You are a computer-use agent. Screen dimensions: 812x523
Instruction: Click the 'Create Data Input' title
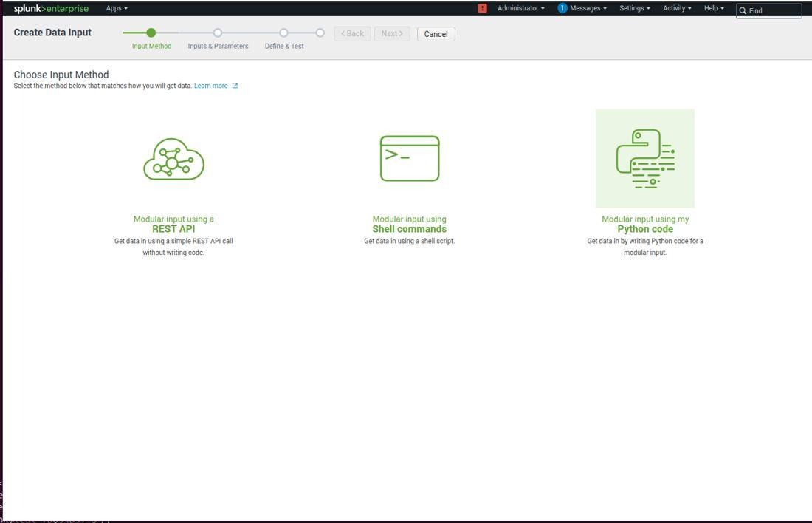click(x=52, y=33)
